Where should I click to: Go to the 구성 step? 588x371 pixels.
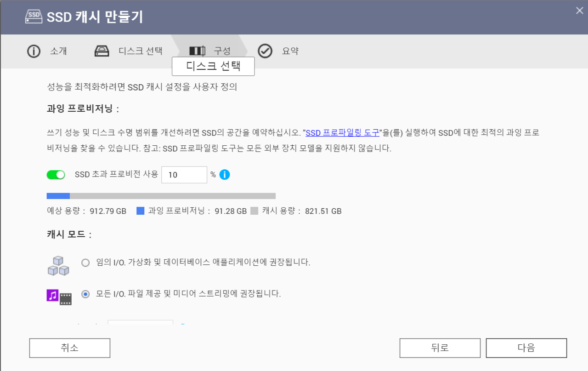(222, 51)
